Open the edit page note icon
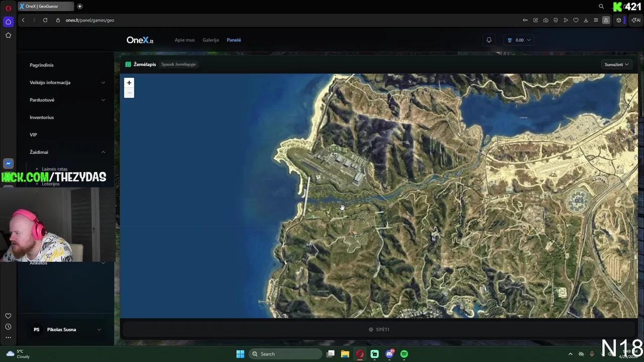This screenshot has width=644, height=362. pyautogui.click(x=535, y=20)
